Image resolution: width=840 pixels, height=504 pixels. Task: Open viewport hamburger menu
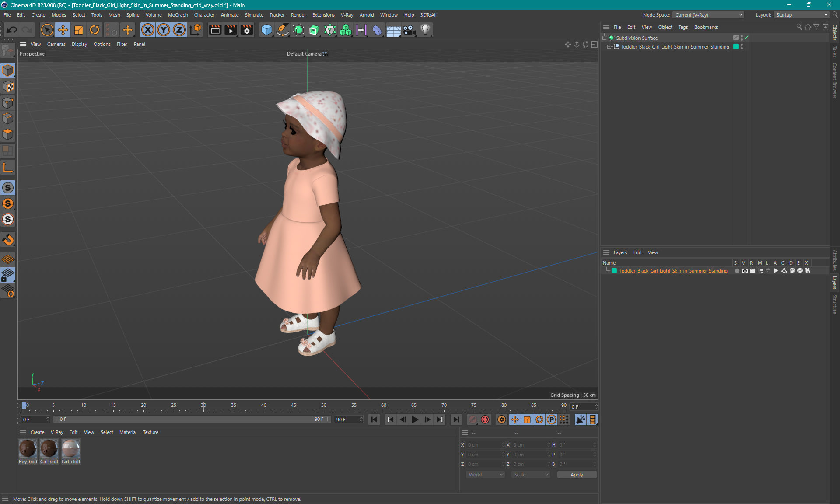(x=23, y=44)
